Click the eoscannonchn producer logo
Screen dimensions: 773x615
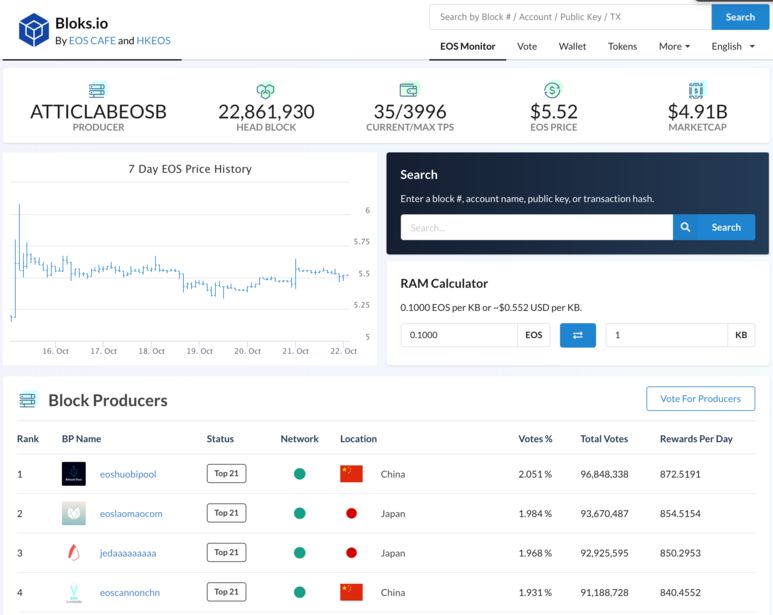tap(74, 592)
